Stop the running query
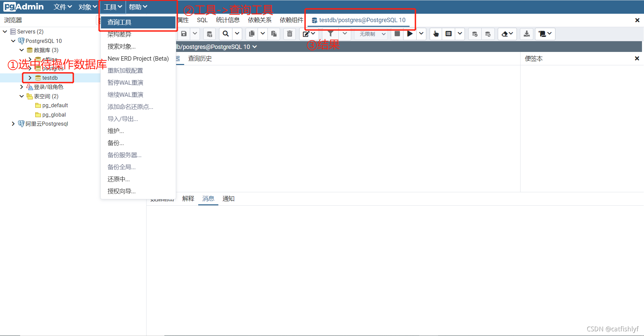The height and width of the screenshot is (336, 644). coord(397,34)
